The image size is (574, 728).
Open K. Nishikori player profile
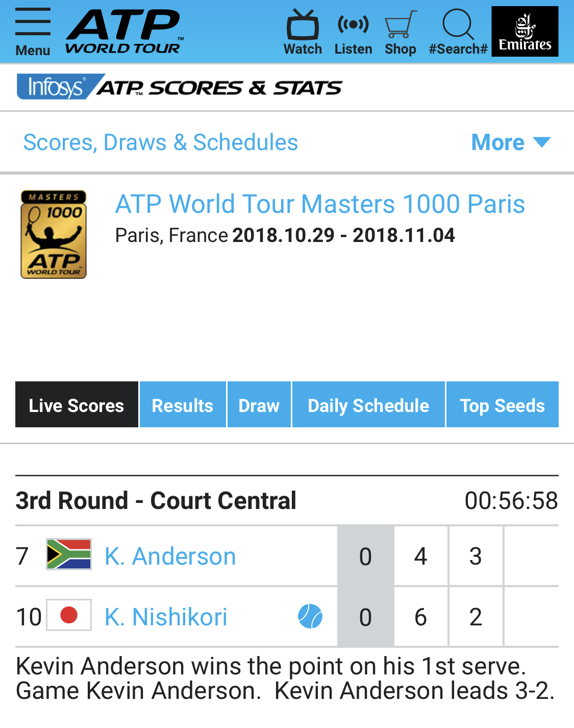pos(166,617)
